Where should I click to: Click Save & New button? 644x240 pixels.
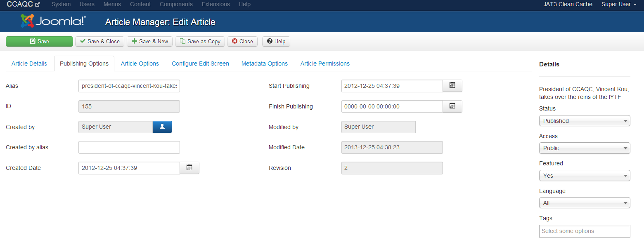(x=150, y=41)
